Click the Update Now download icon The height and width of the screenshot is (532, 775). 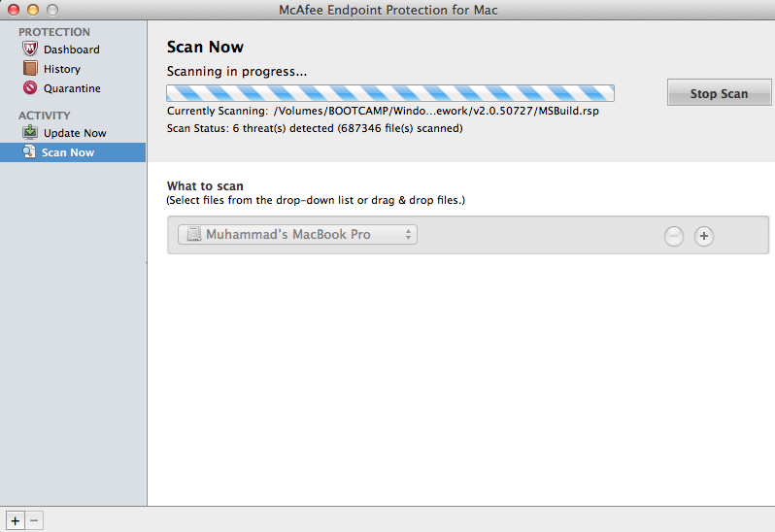(x=30, y=132)
